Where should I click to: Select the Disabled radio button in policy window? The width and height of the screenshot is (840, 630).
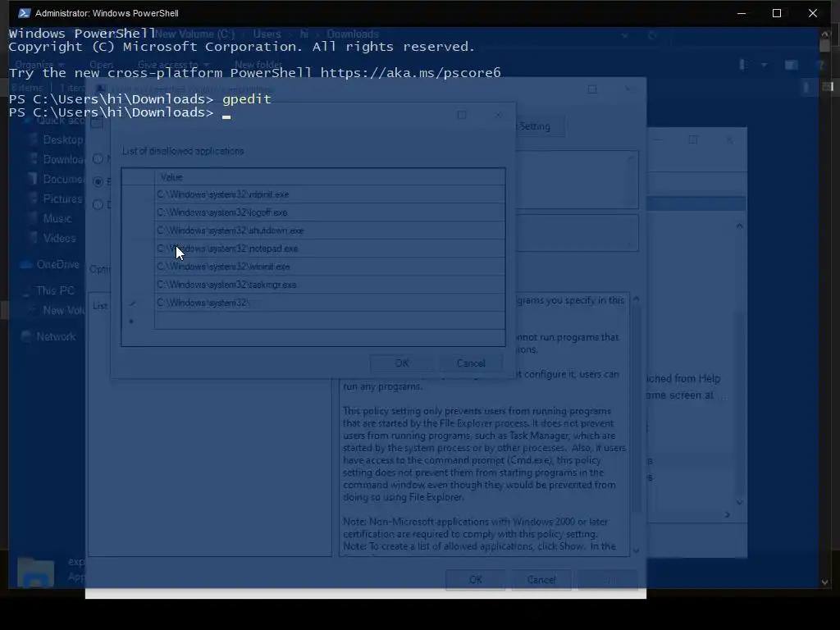98,204
